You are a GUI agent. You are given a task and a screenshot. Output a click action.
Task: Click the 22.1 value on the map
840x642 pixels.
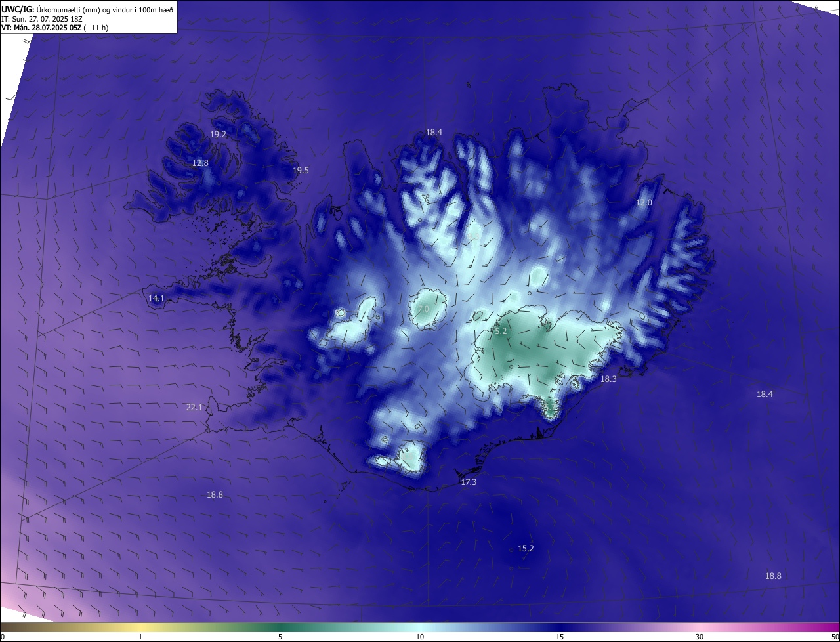(x=194, y=407)
